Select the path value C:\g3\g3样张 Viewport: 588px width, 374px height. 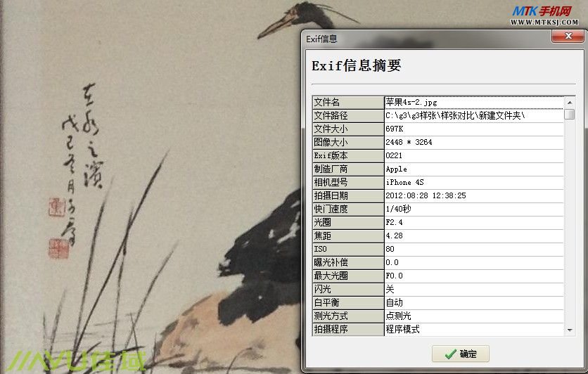pyautogui.click(x=474, y=116)
